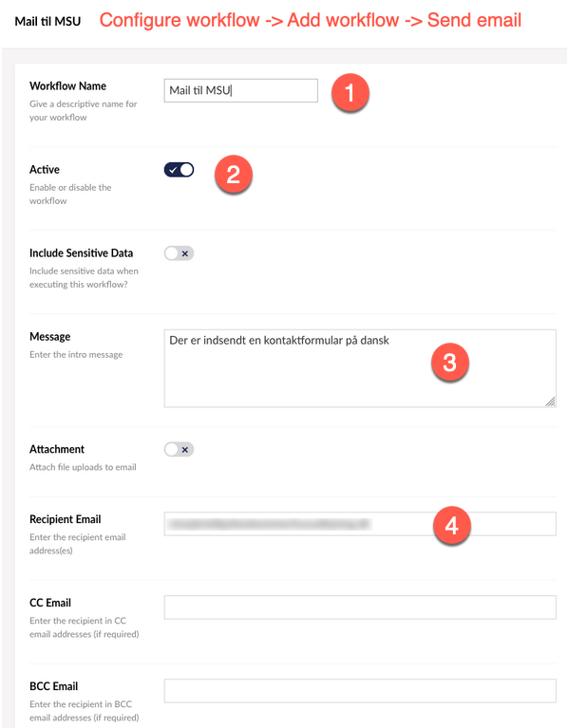Click the Message textarea resize handle

tap(550, 402)
